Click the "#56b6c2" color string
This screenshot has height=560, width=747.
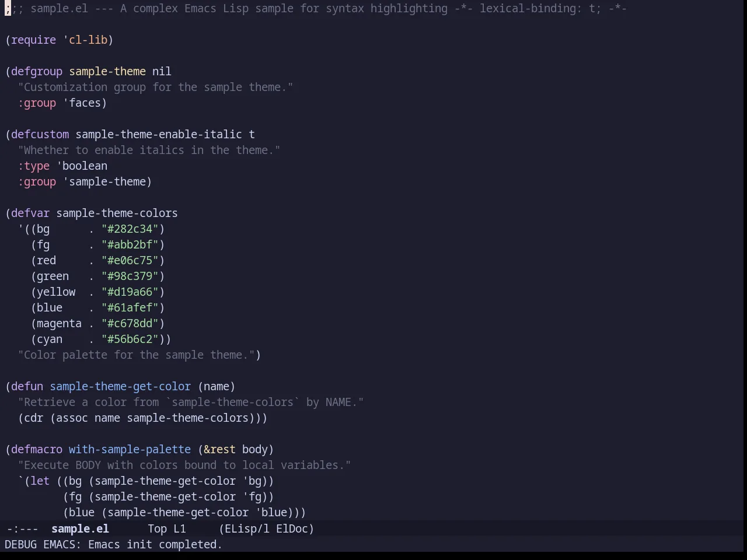click(x=130, y=339)
